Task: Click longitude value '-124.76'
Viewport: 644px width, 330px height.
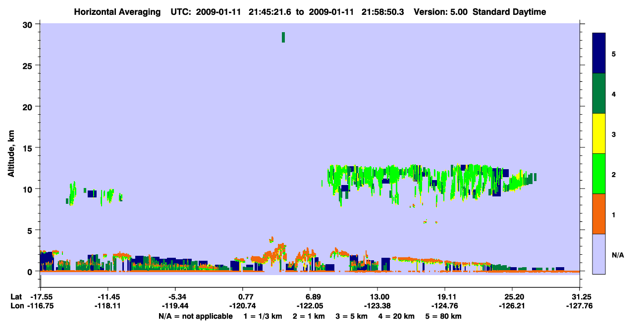Action: point(445,306)
